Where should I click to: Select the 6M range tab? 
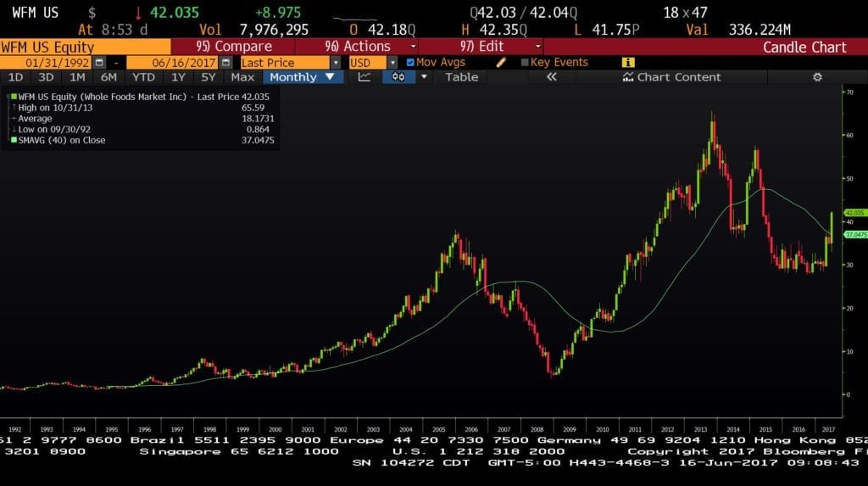pos(108,77)
